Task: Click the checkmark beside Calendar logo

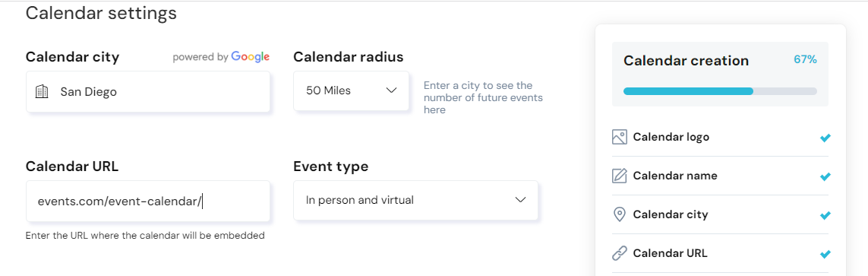Action: pyautogui.click(x=825, y=138)
